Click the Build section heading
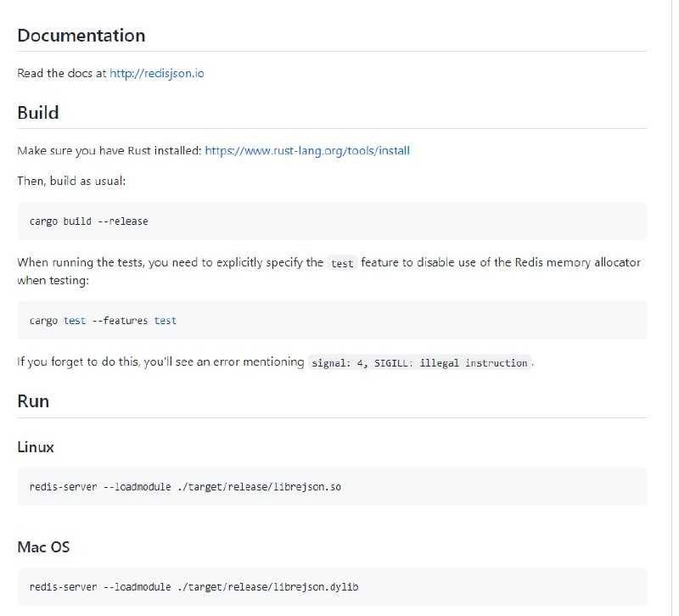The height and width of the screenshot is (616, 679). (37, 112)
